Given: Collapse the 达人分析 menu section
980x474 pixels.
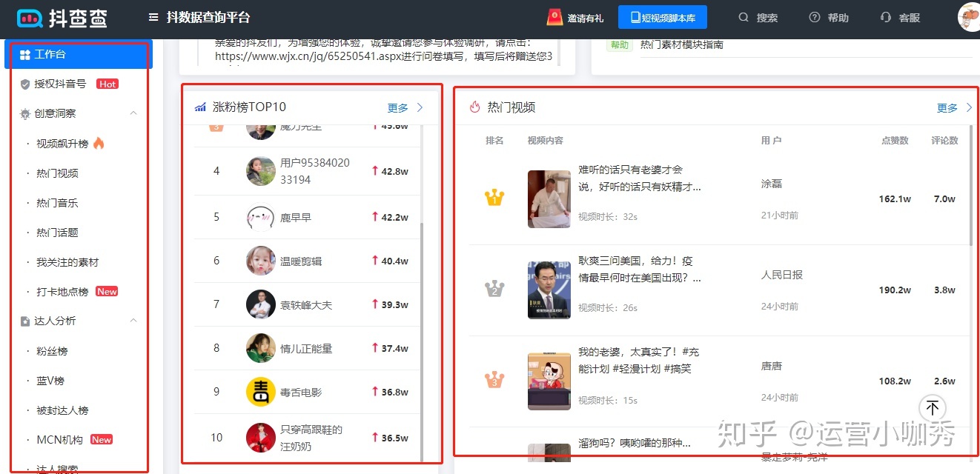Looking at the screenshot, I should (x=133, y=321).
